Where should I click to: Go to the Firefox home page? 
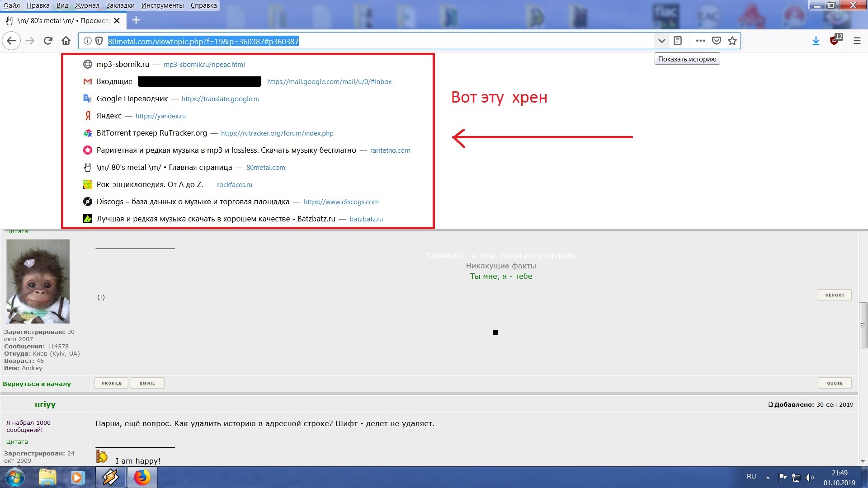pyautogui.click(x=66, y=41)
